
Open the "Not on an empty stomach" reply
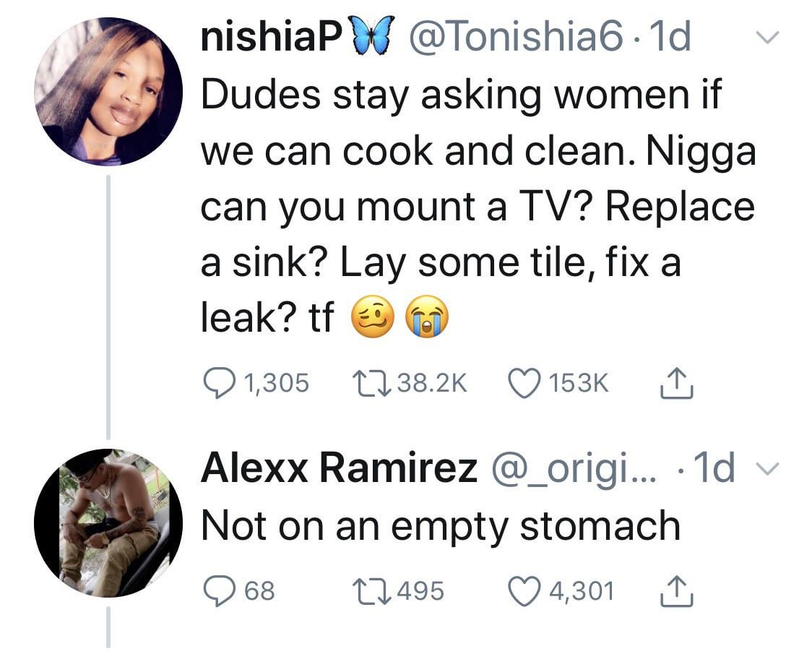[x=441, y=525]
